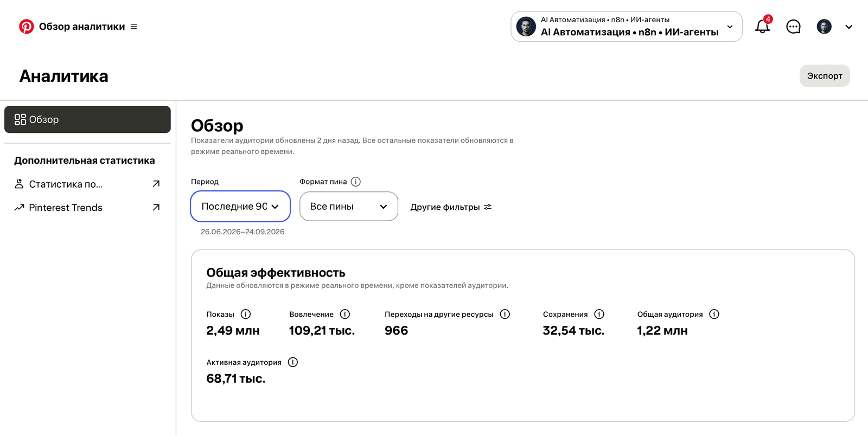Click the info icon beside Формат пина
Viewport: 868px width, 436px height.
point(356,182)
